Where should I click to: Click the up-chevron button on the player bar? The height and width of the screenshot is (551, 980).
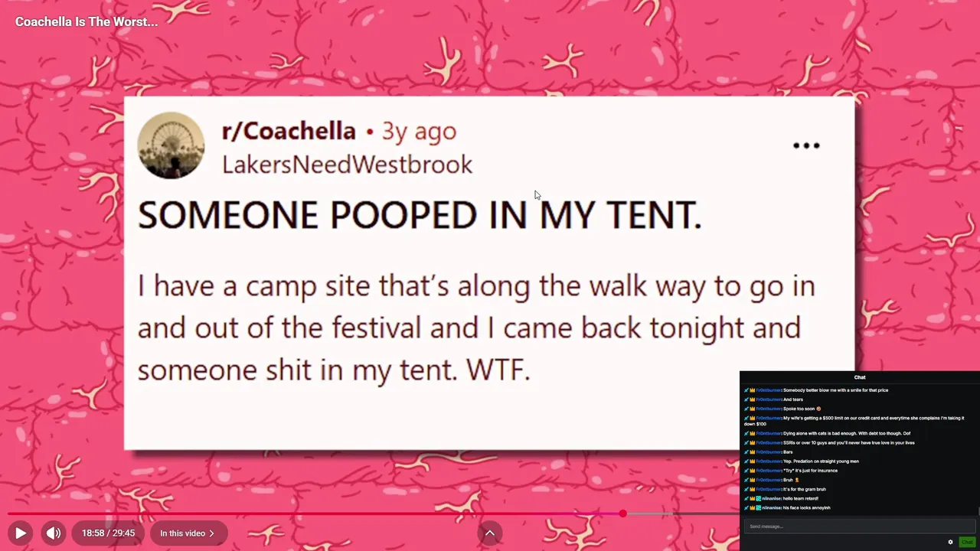coord(490,533)
